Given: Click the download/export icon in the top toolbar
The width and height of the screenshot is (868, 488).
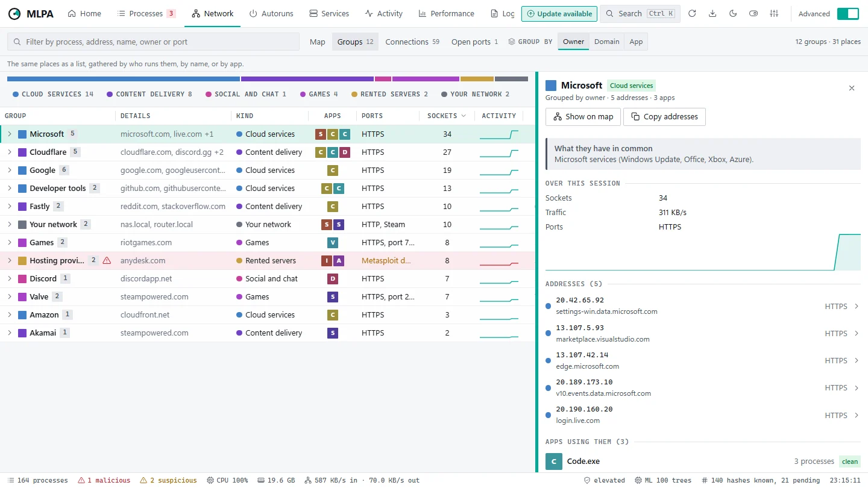Looking at the screenshot, I should [712, 14].
